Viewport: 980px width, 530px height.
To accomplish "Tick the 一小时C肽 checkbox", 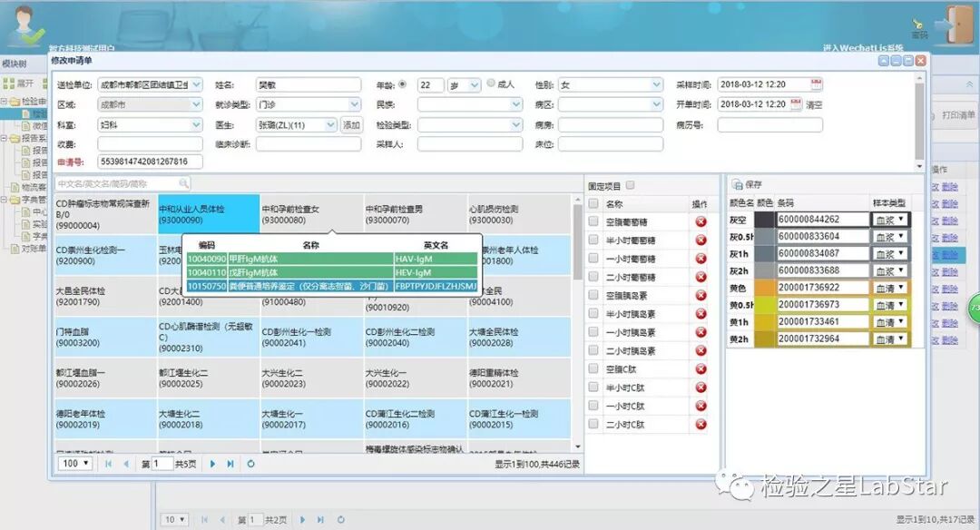I will tap(593, 406).
